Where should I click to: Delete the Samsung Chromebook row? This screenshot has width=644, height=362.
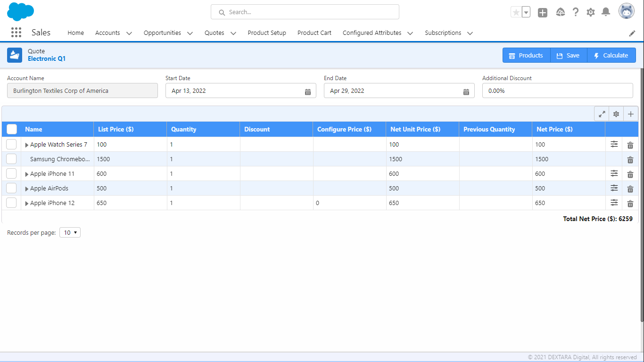pyautogui.click(x=630, y=160)
